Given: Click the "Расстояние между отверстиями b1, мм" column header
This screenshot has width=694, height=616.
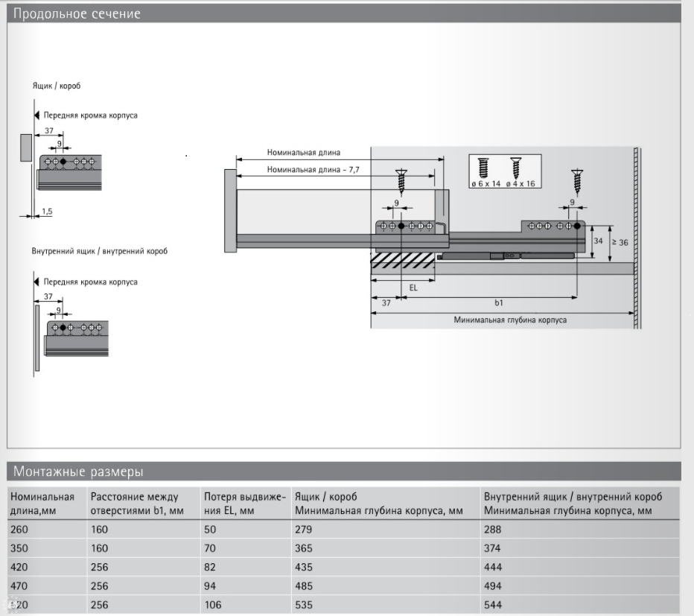Looking at the screenshot, I should coord(137,504).
